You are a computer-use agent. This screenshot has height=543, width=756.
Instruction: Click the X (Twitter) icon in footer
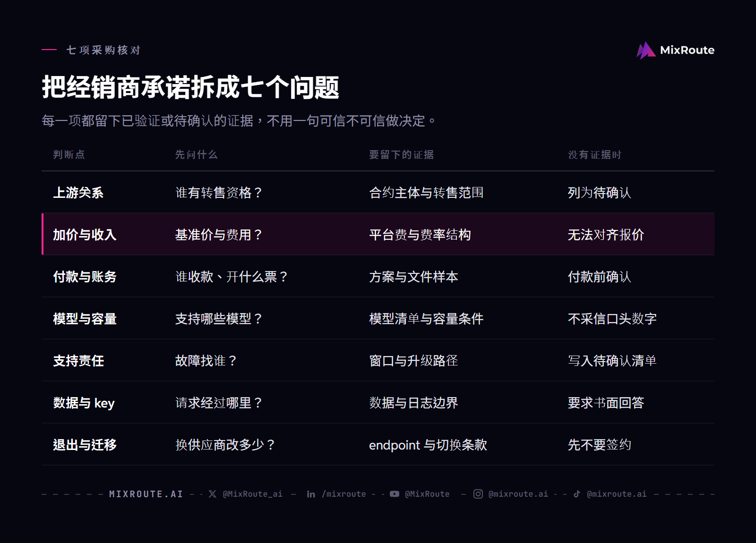point(213,494)
